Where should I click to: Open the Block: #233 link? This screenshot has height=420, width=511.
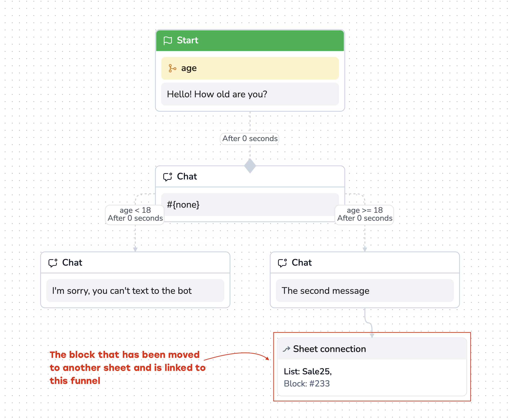(x=307, y=383)
